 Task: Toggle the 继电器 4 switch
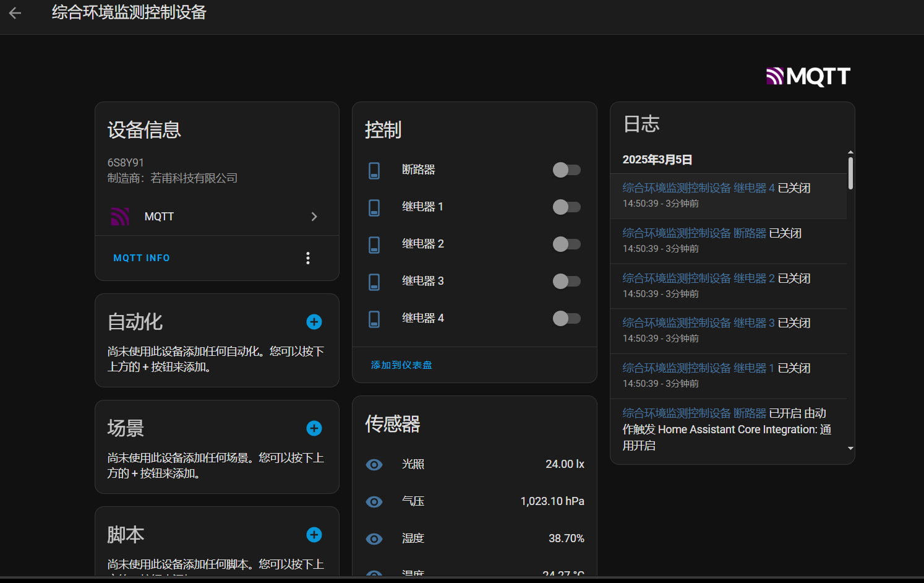[567, 319]
